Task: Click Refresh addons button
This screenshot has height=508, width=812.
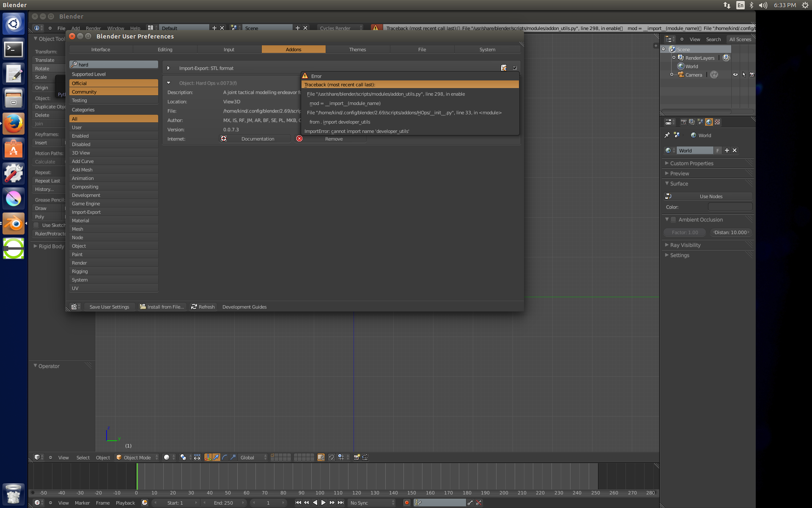Action: pyautogui.click(x=203, y=307)
